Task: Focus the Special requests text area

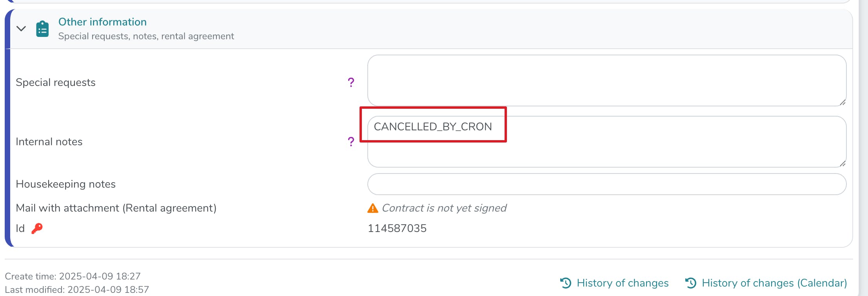Action: [x=606, y=80]
